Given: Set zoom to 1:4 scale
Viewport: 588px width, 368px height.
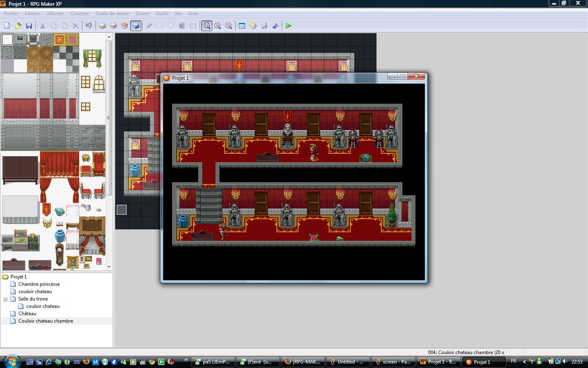Looking at the screenshot, I should [x=229, y=26].
